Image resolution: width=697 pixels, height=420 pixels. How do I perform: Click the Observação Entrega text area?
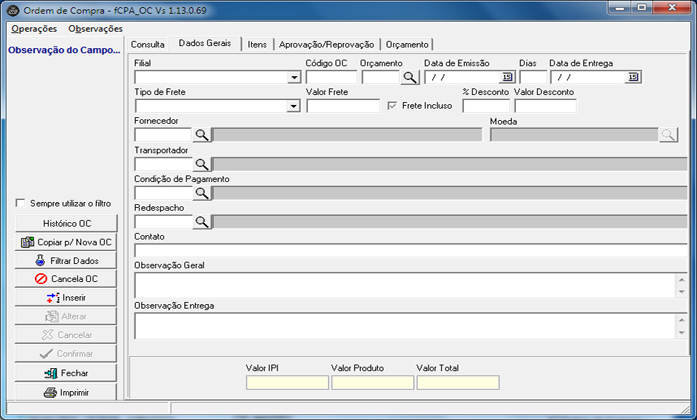405,326
